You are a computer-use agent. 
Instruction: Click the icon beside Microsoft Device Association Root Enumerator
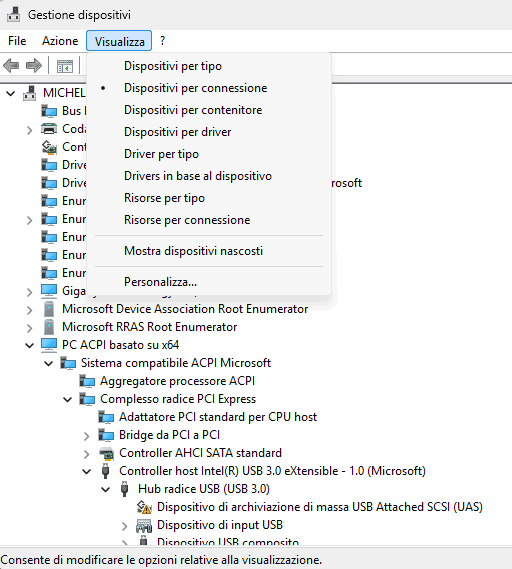49,309
